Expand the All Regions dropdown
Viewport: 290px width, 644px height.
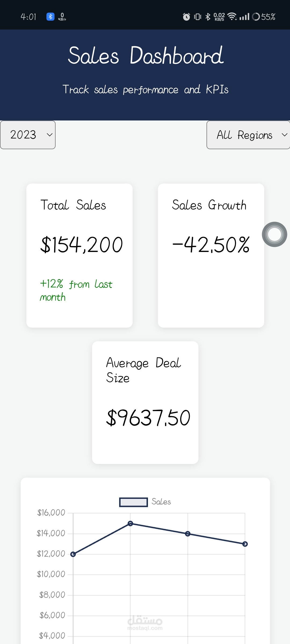[x=248, y=135]
